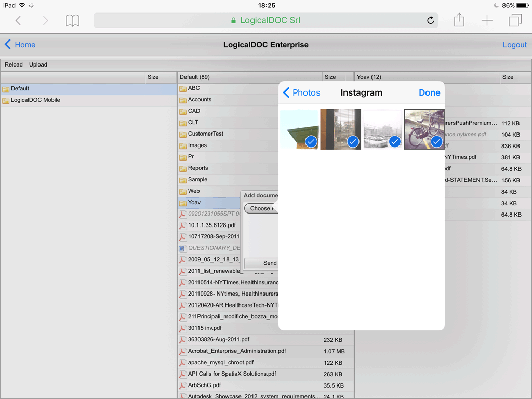
Task: Open CAD folder icon
Action: pos(183,112)
